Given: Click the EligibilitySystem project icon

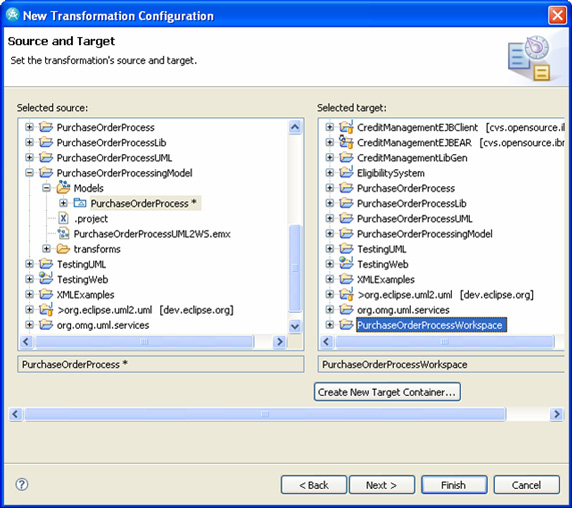Looking at the screenshot, I should pos(346,172).
